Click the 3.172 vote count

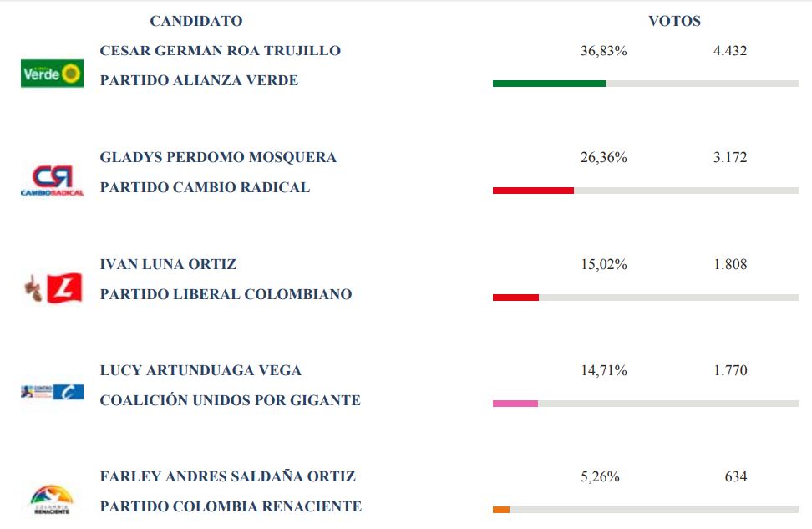(x=730, y=157)
